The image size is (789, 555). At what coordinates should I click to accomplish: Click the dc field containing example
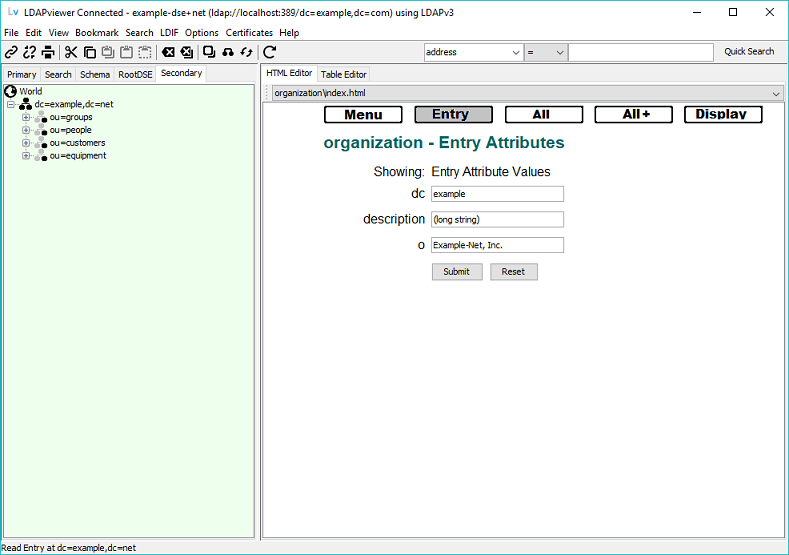pos(497,194)
